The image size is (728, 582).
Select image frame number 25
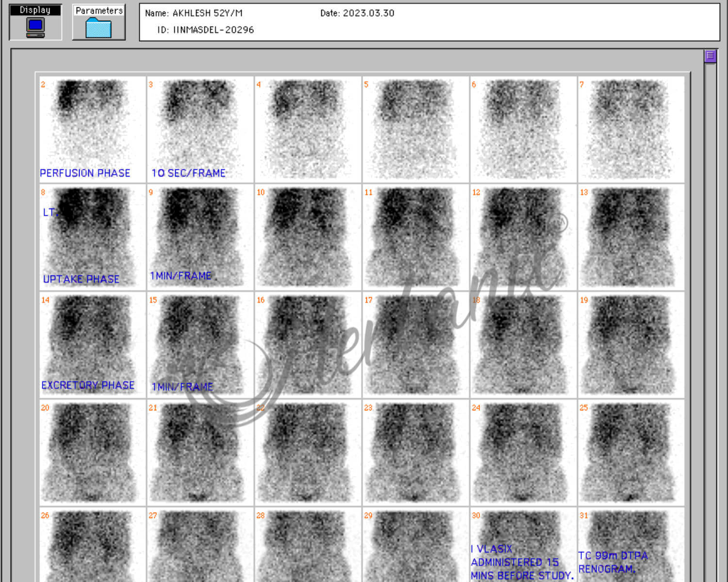tap(631, 452)
